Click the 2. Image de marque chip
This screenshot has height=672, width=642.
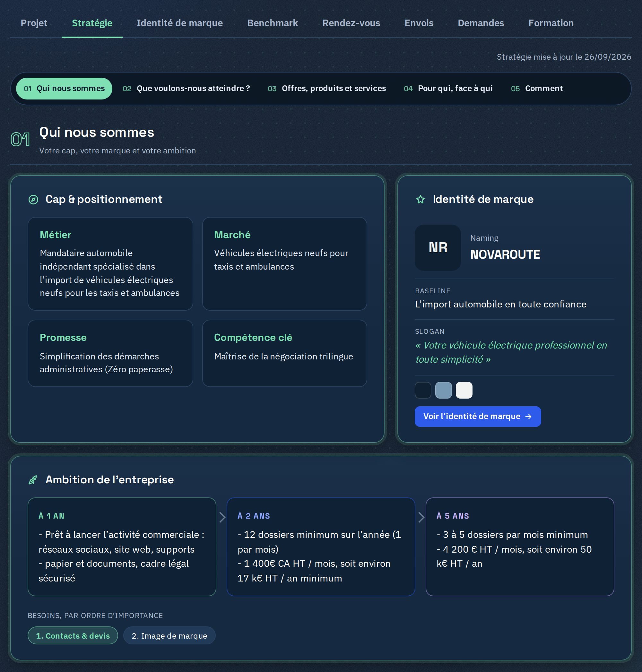coord(169,636)
